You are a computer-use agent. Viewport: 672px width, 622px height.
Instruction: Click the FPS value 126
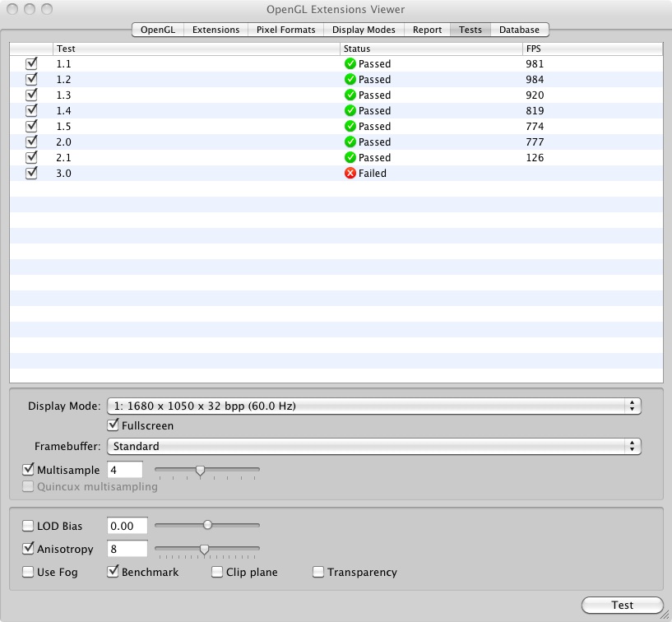pos(535,158)
